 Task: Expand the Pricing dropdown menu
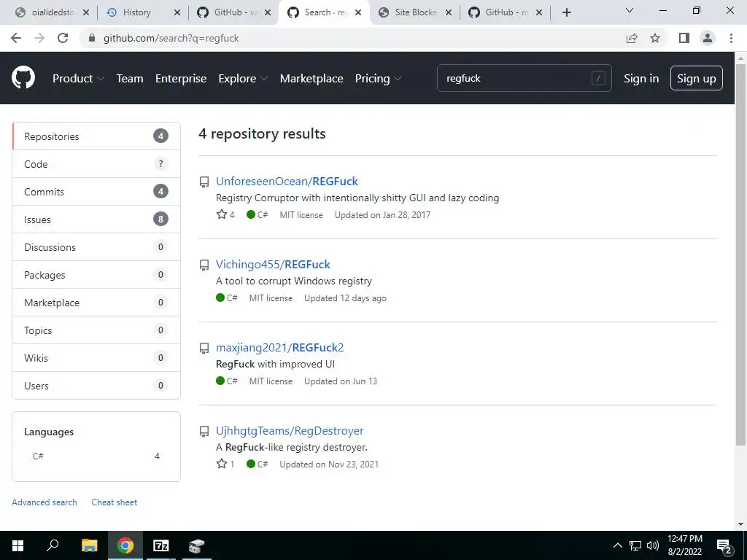point(378,79)
